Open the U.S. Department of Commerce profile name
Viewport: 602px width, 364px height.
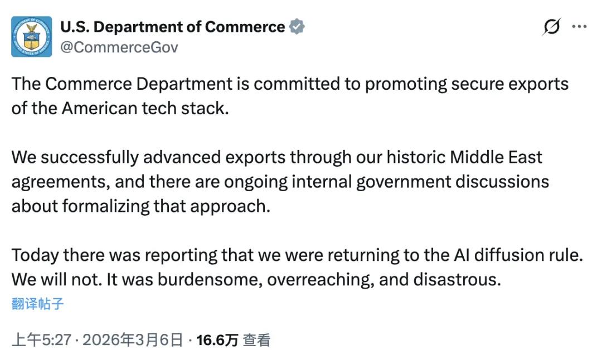point(172,27)
